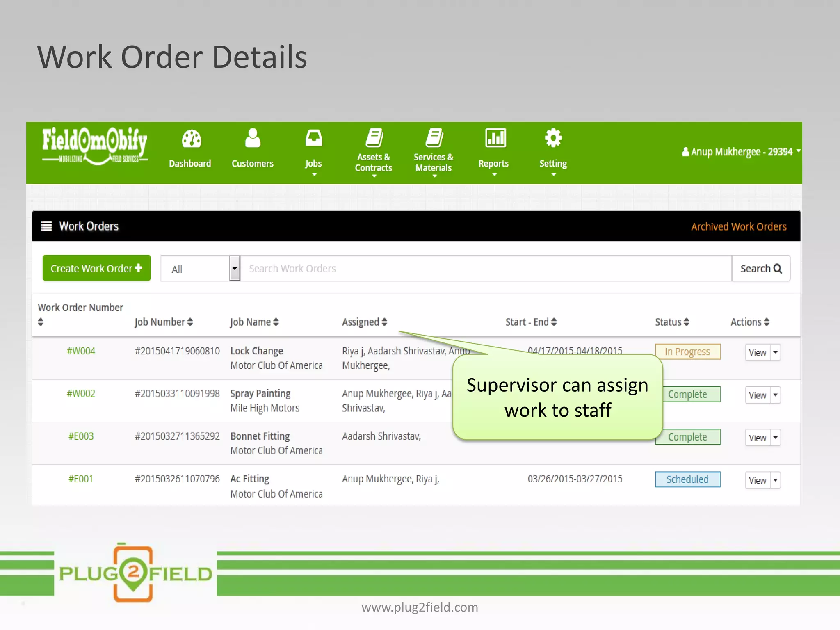Screen dimensions: 840x630
Task: Open the Assets & Contracts menu label
Action: [374, 162]
